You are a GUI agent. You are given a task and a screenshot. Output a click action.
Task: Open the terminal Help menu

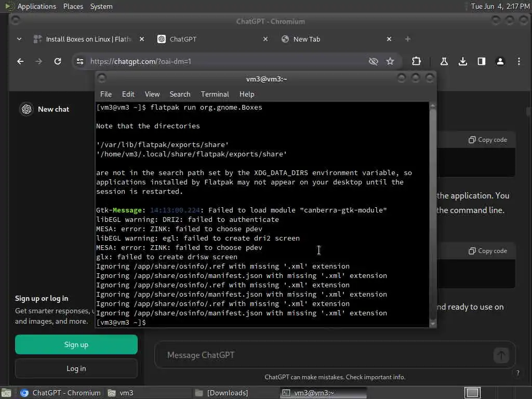247,95
